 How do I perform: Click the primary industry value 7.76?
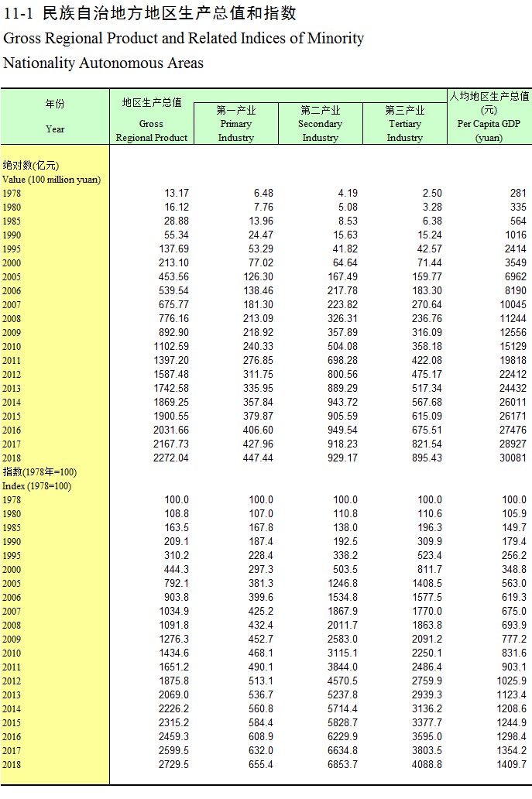click(263, 207)
